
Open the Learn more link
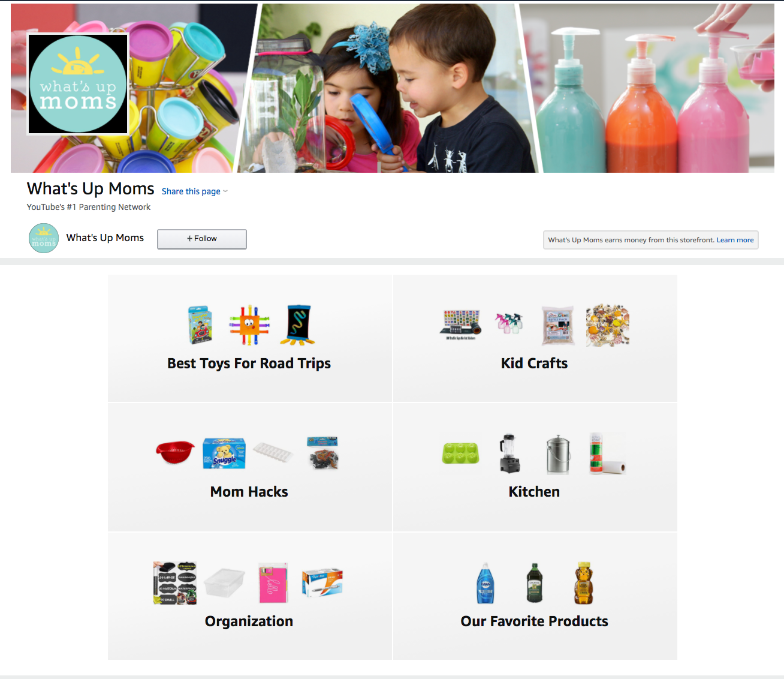point(735,240)
